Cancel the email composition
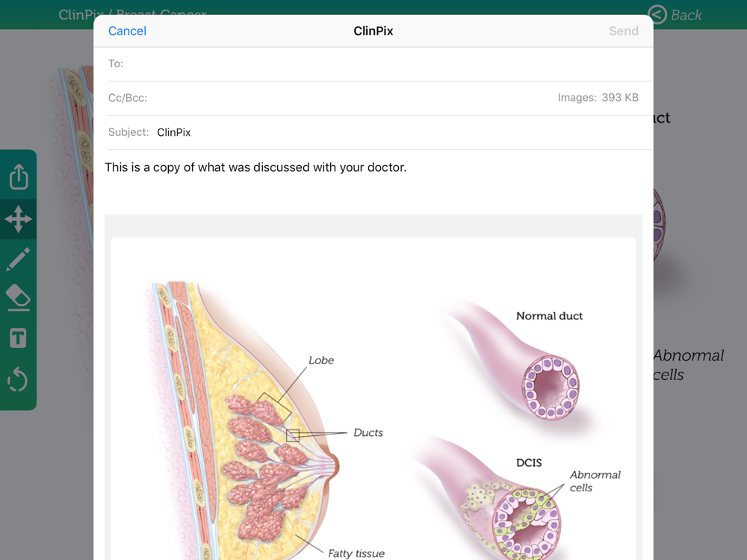 [127, 31]
